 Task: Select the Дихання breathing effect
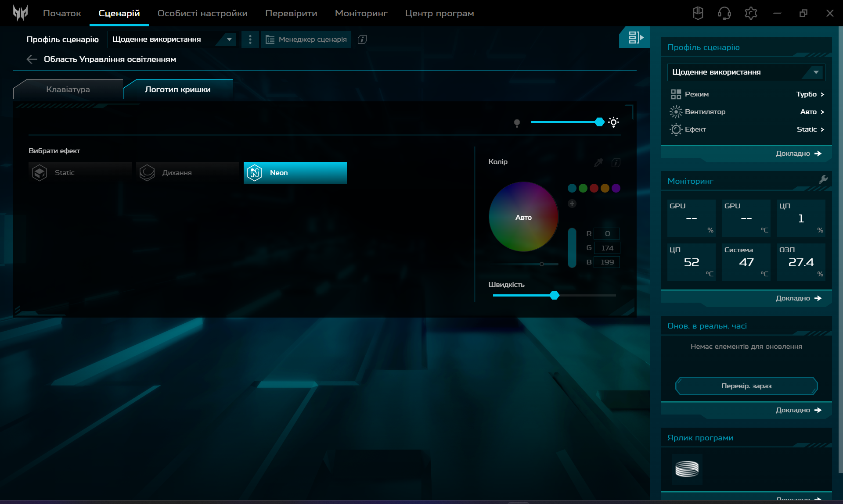[x=187, y=173]
